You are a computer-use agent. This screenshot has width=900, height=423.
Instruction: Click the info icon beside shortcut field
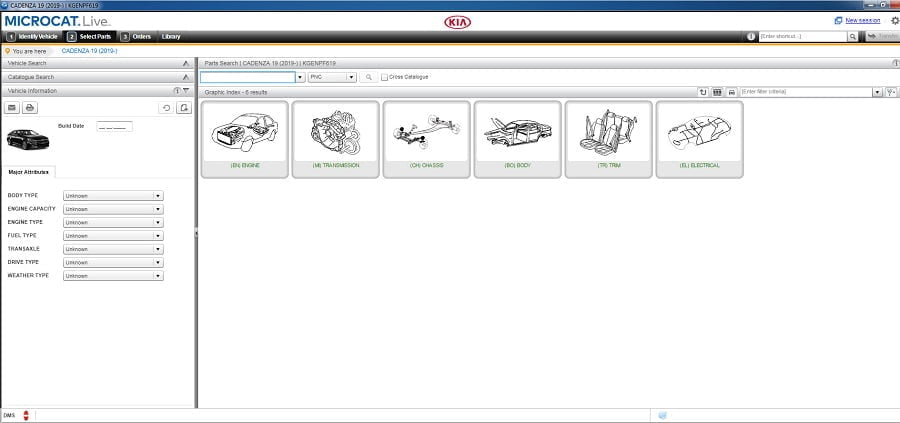751,36
